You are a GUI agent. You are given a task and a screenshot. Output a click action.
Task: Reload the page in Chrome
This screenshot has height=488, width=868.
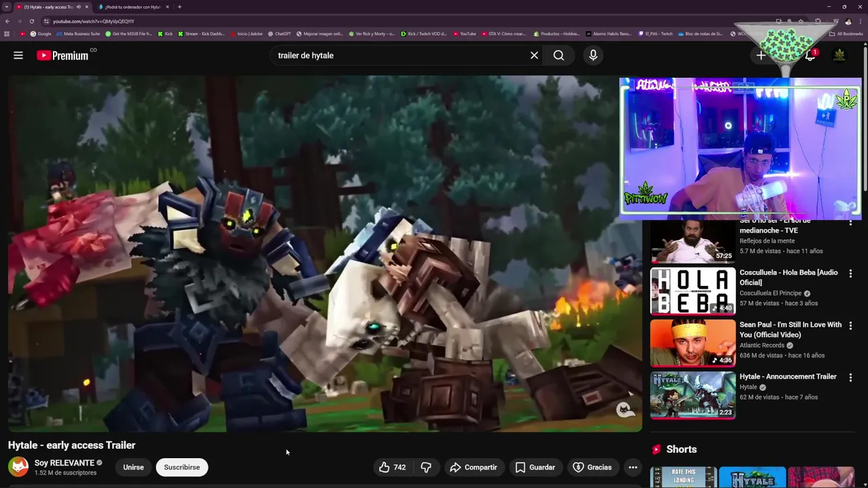31,21
